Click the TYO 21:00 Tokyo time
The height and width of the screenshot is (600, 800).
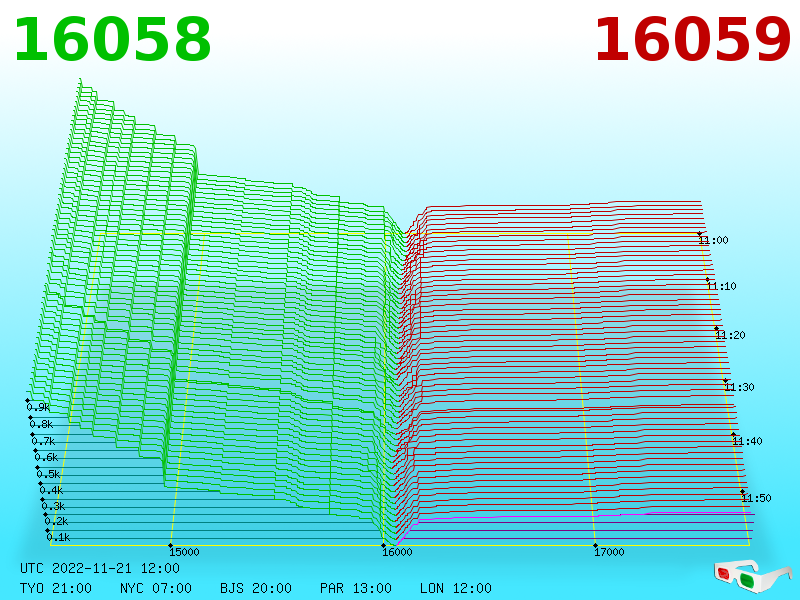[x=56, y=588]
